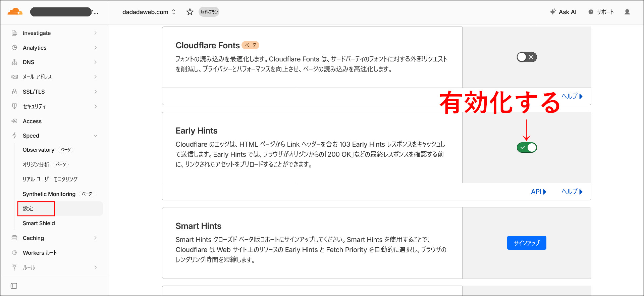Open the API link under Early Hints
Screen dimensions: 644x296
point(539,192)
